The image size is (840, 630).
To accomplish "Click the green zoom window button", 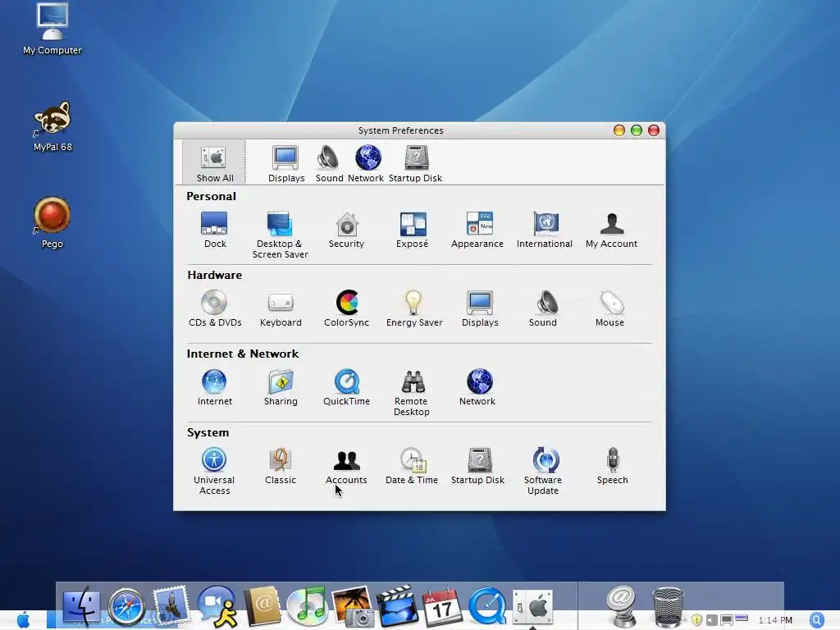I will pyautogui.click(x=637, y=130).
